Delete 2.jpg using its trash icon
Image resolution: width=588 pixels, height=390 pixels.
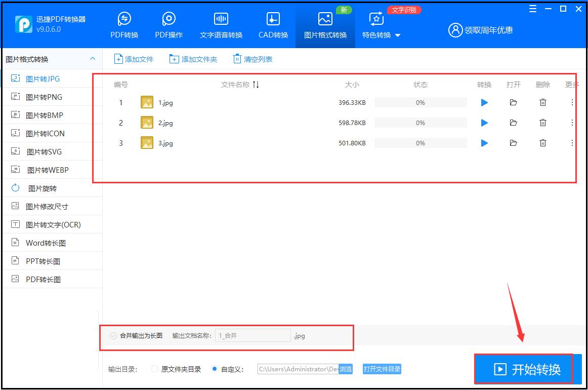coord(542,123)
